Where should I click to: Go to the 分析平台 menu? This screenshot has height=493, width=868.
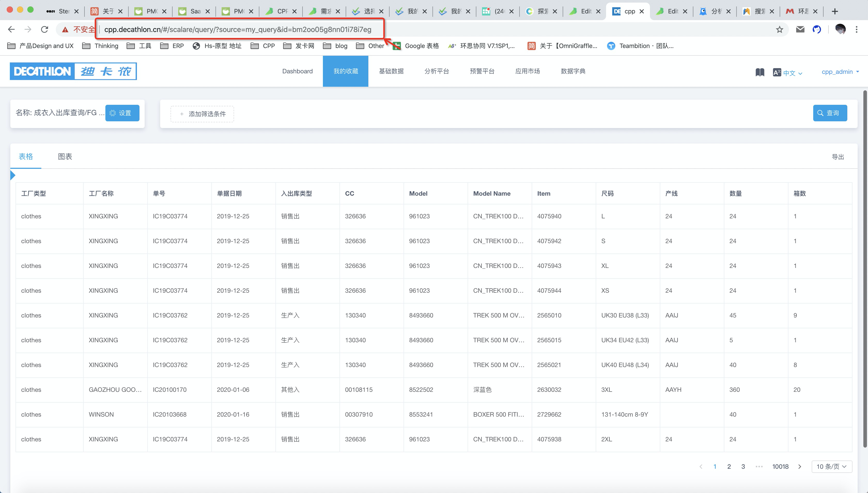coord(436,71)
